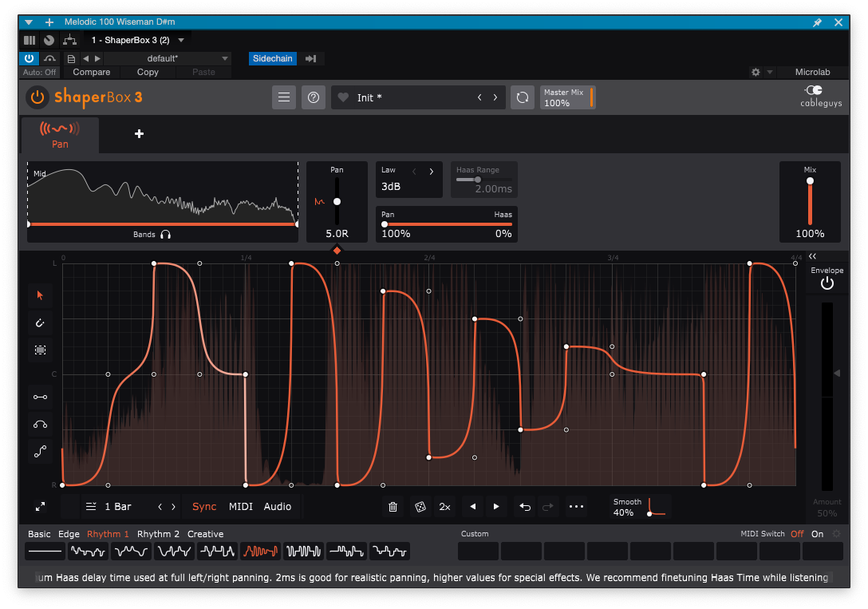Image resolution: width=868 pixels, height=609 pixels.
Task: Shift waveform left with arrow
Action: [x=473, y=507]
